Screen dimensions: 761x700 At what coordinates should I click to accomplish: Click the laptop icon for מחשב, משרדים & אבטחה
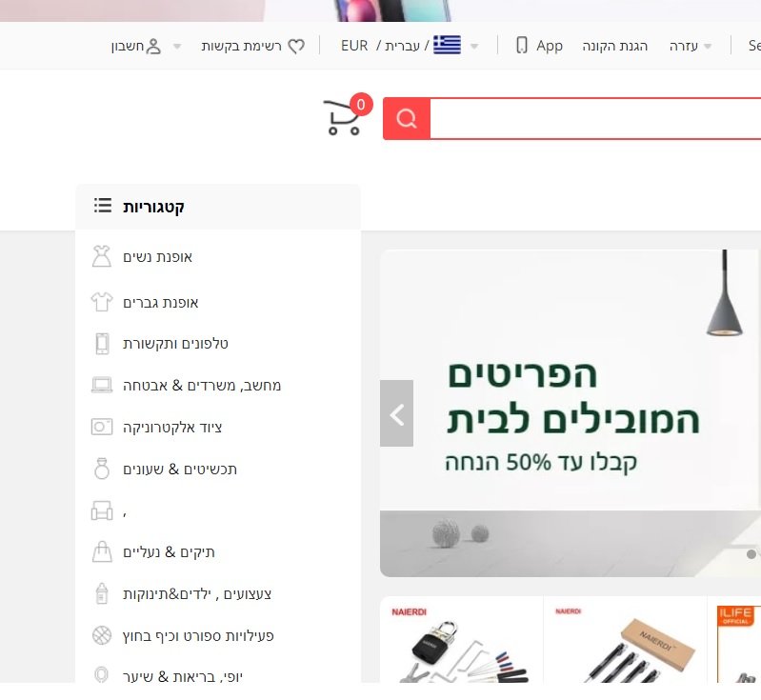(x=102, y=385)
